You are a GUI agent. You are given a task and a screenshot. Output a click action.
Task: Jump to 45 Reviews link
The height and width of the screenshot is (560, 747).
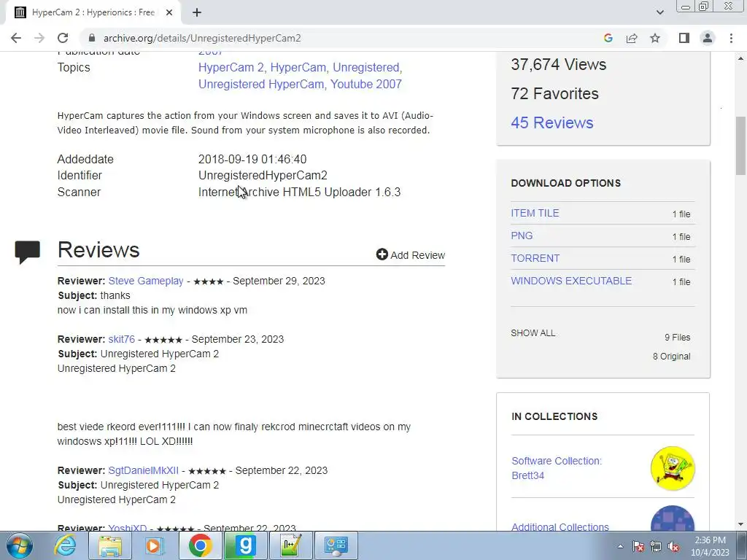551,122
